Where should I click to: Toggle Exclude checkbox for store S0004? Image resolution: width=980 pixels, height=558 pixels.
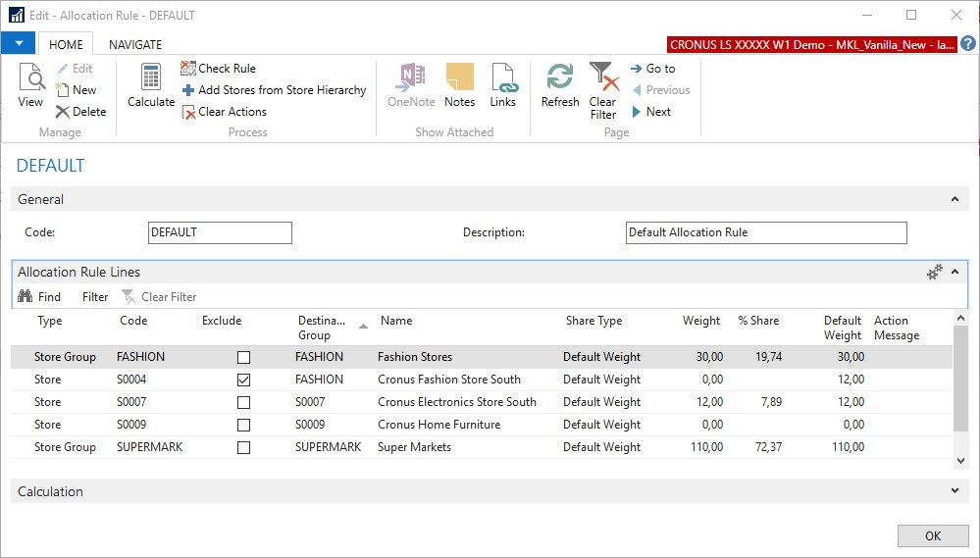coord(244,380)
